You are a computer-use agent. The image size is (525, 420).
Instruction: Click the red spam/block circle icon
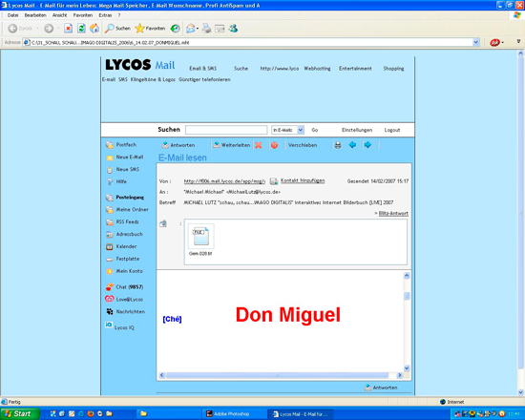click(x=274, y=145)
